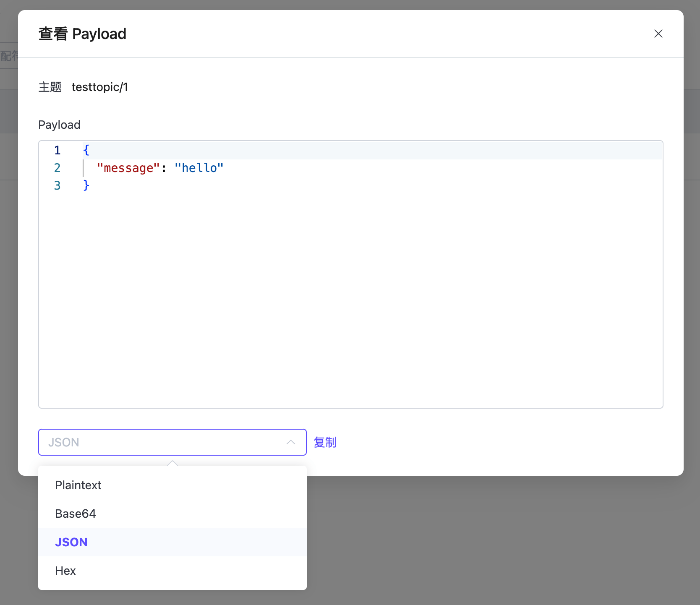Switch payload format to Hex

coord(65,571)
